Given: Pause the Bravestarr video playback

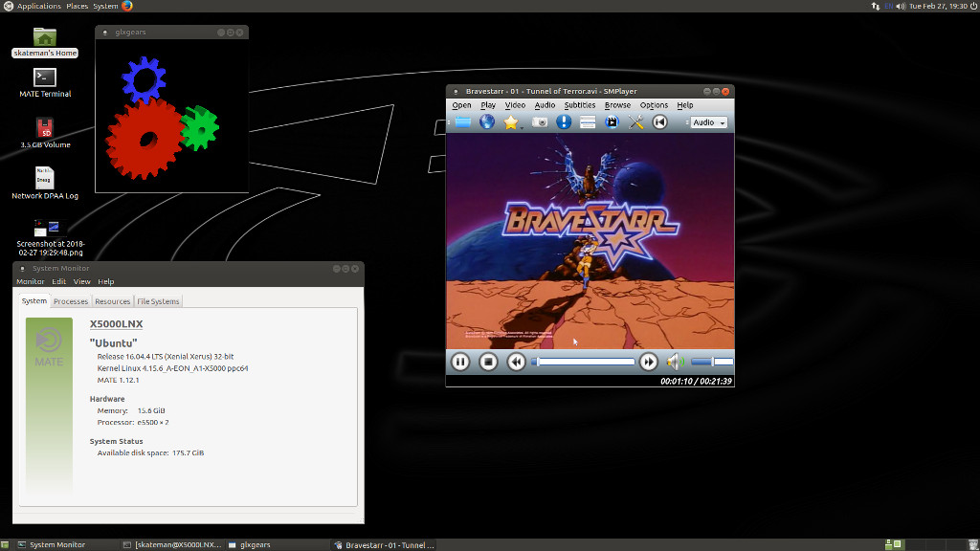Looking at the screenshot, I should 460,362.
